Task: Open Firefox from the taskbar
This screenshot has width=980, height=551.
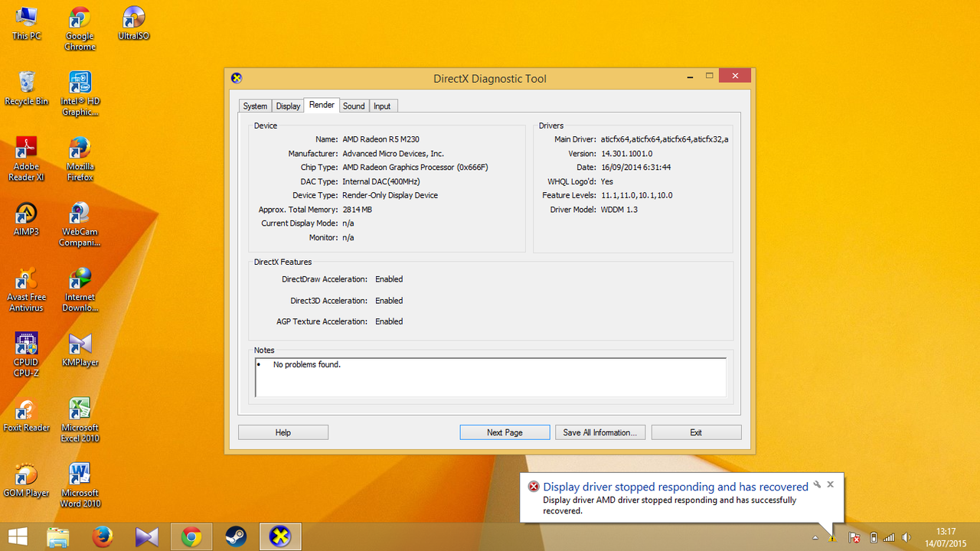Action: pos(102,536)
